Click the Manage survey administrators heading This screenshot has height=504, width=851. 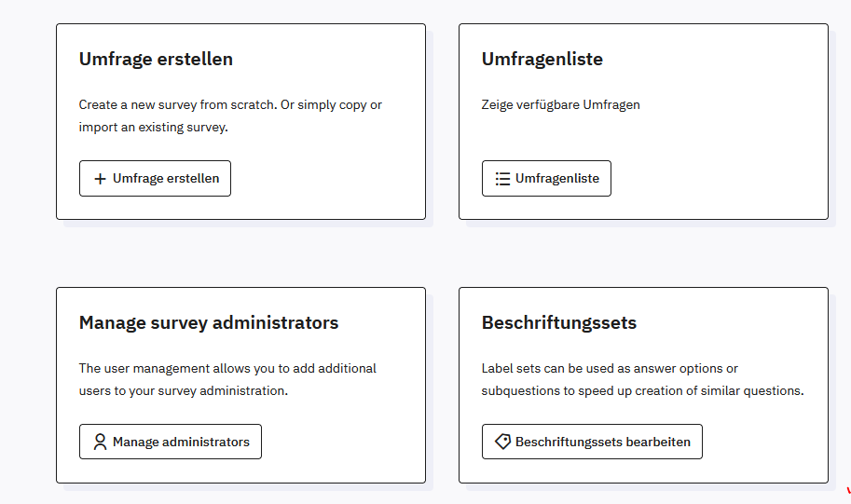click(209, 323)
